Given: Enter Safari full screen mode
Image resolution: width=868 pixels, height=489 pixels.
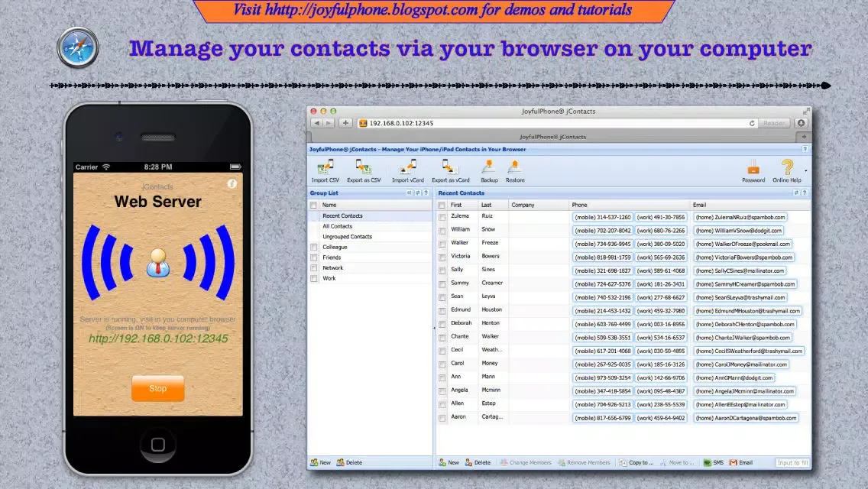Looking at the screenshot, I should pos(806,111).
